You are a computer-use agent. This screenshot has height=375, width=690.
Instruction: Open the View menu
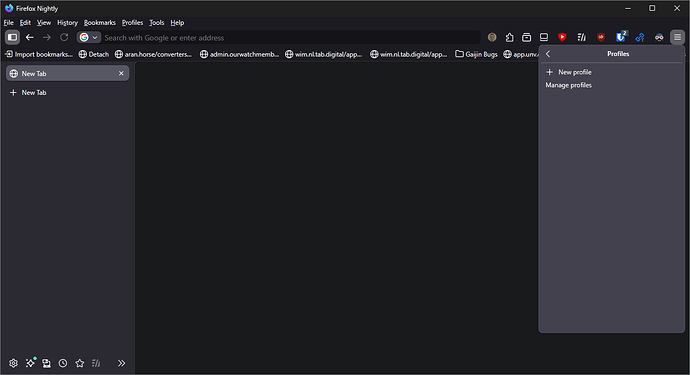click(44, 22)
